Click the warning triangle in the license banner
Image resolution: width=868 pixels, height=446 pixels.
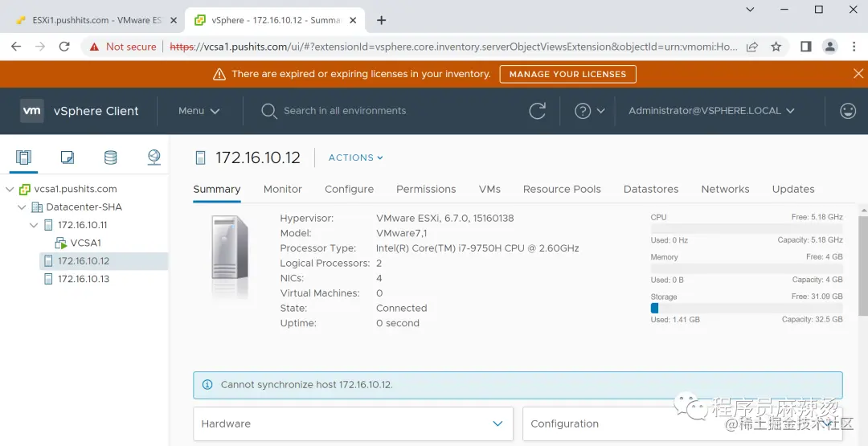[x=219, y=74]
